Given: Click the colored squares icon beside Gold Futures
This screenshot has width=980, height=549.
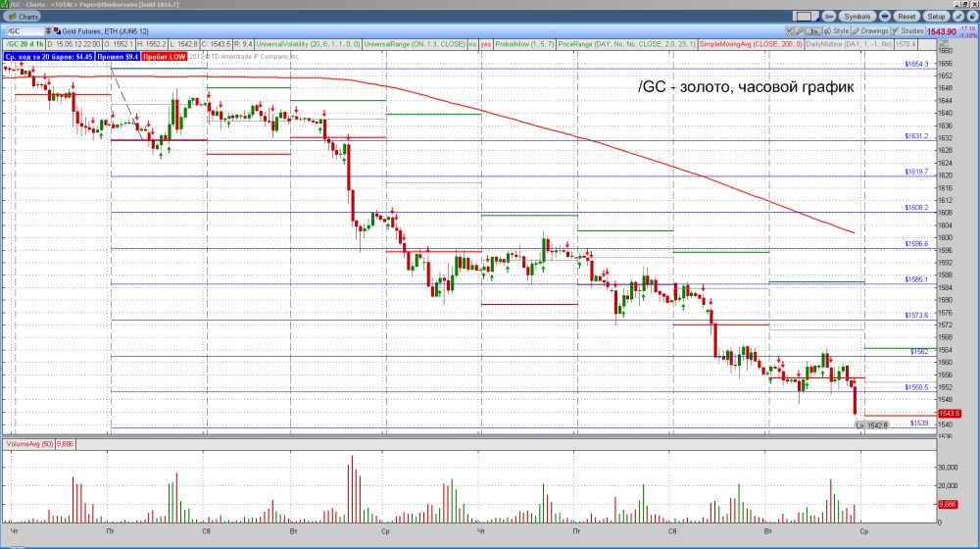Looking at the screenshot, I should 57,31.
